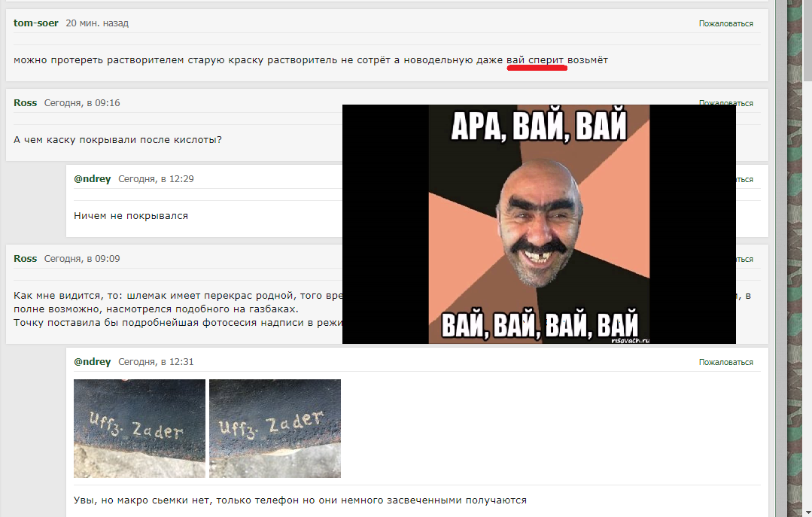Click timestamp 'Сегодня, в 09:09'
The width and height of the screenshot is (812, 517).
[x=82, y=259]
